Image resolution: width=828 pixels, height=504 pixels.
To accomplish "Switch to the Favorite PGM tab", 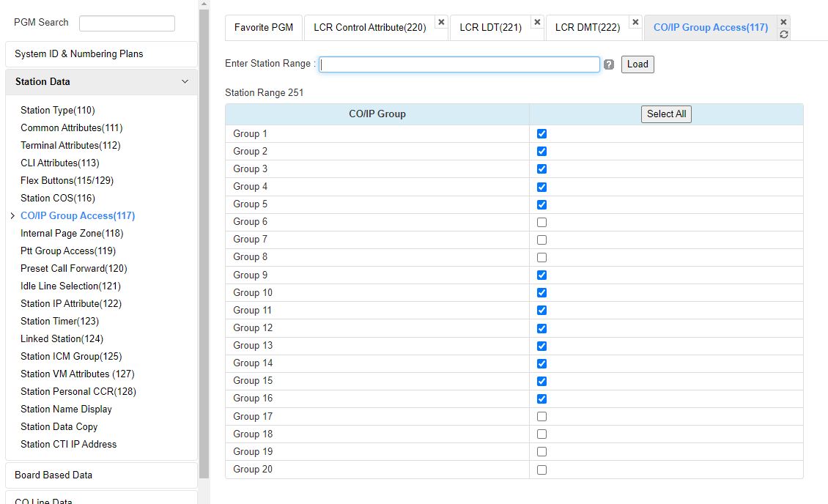I will 264,28.
